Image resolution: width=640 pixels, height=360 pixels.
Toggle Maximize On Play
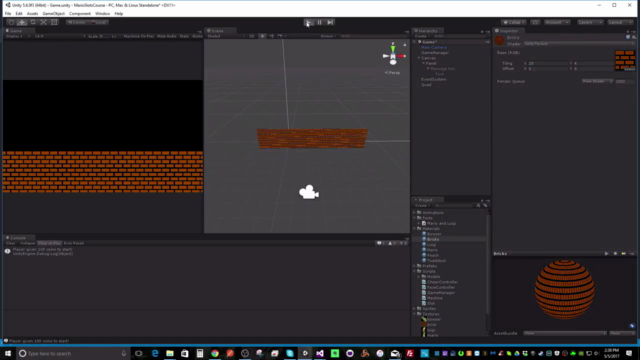tap(139, 36)
